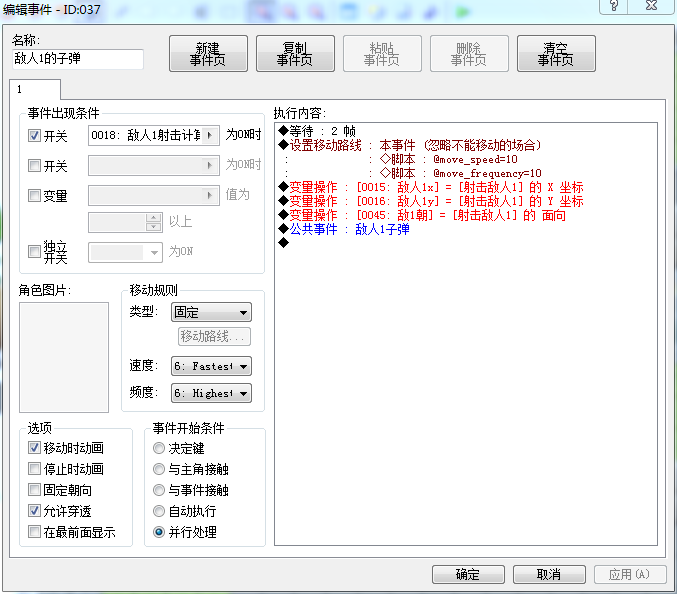Open the 速度 dropdown 6: Fastest
This screenshot has width=677, height=594.
click(x=211, y=366)
